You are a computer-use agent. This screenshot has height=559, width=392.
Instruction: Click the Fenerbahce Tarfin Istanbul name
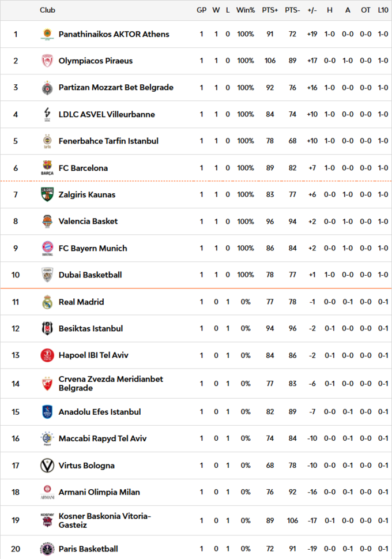pyautogui.click(x=109, y=141)
